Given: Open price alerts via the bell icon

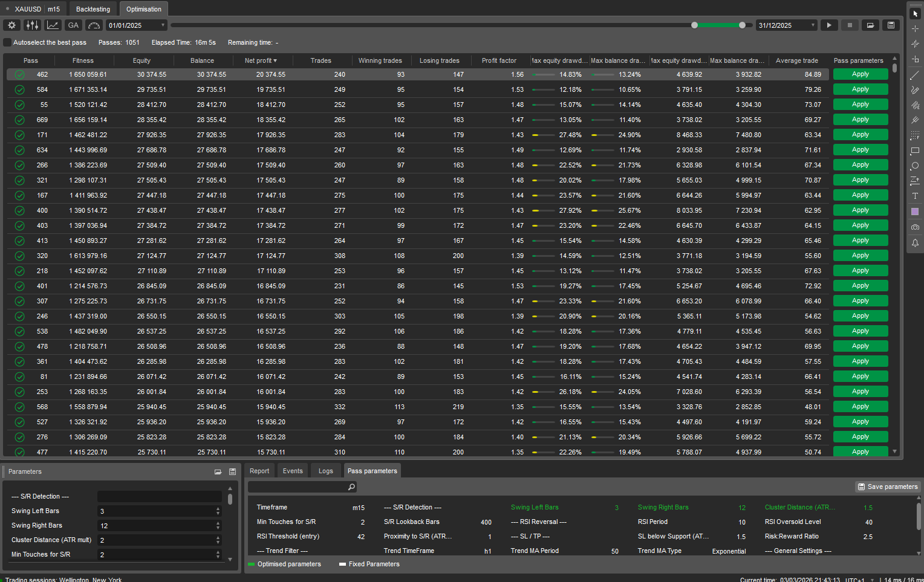Looking at the screenshot, I should (915, 243).
